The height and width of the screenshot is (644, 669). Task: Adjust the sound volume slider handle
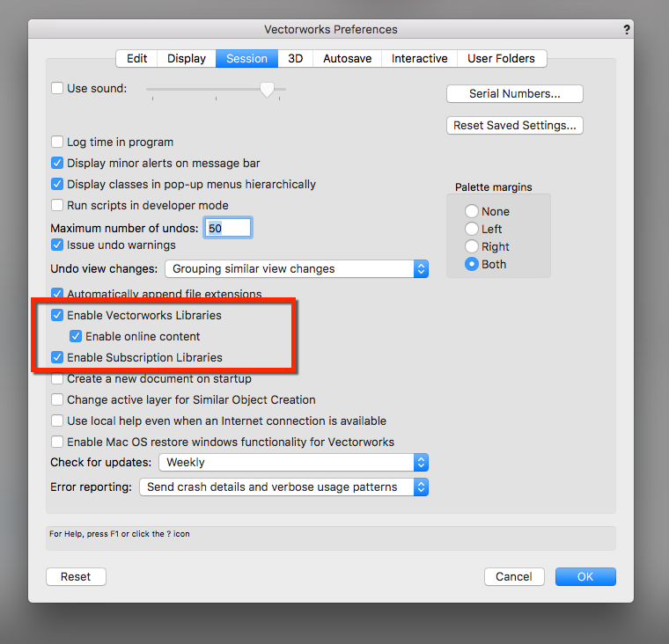(267, 90)
